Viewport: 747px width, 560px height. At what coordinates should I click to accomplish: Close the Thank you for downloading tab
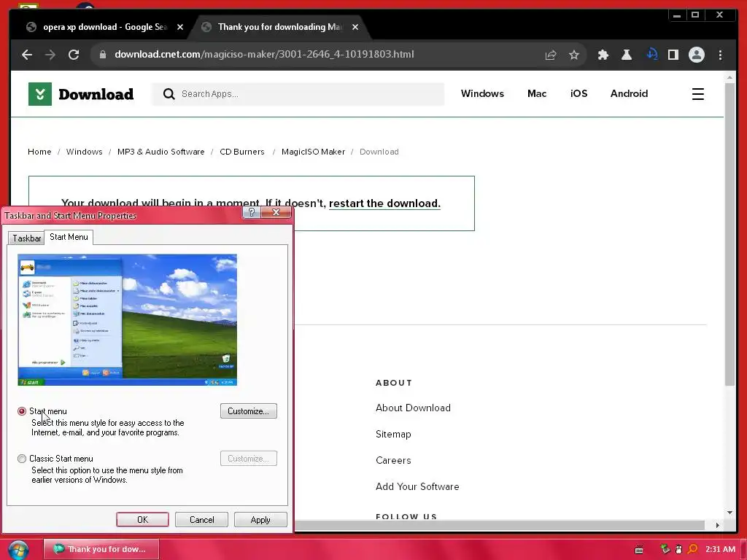pos(355,27)
